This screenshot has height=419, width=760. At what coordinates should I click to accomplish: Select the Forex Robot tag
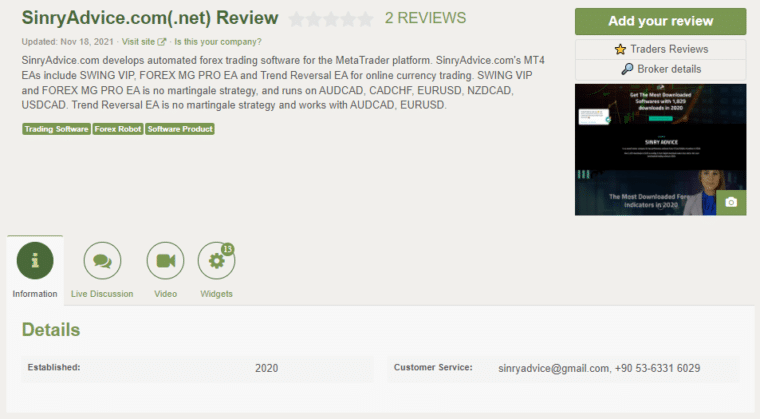118,128
